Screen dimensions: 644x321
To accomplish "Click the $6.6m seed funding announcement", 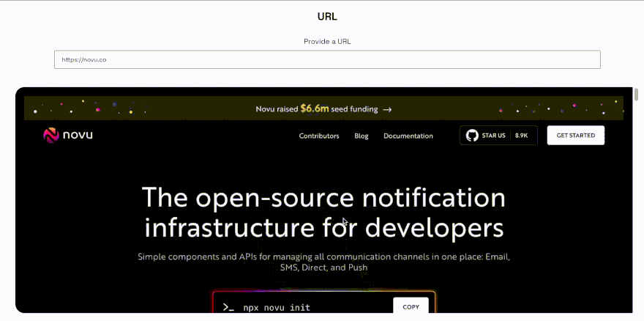I will (323, 109).
